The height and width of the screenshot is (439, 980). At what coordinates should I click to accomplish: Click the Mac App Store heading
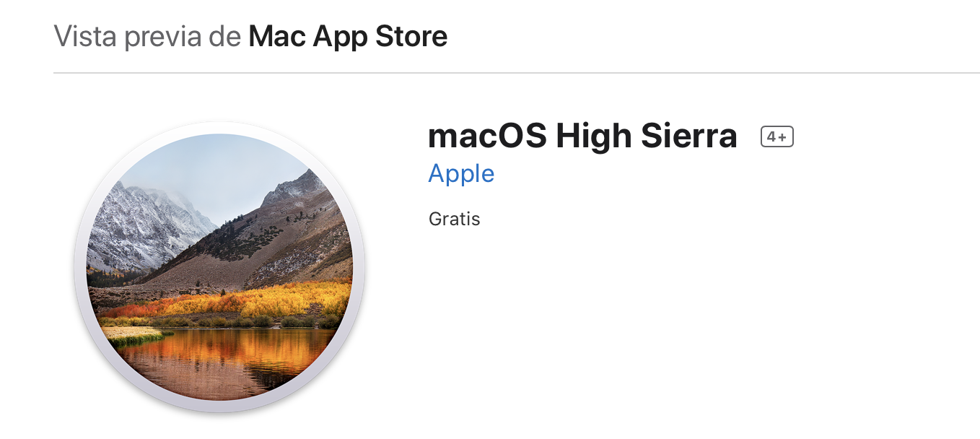[348, 36]
